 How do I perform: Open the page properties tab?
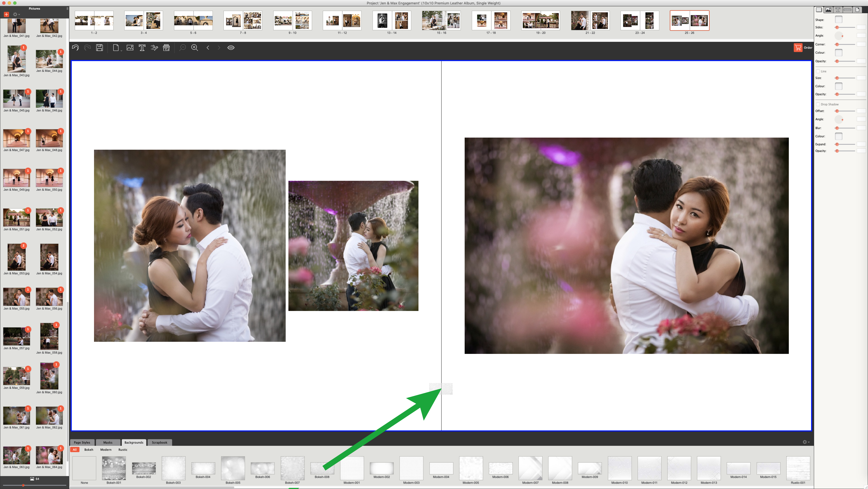858,10
